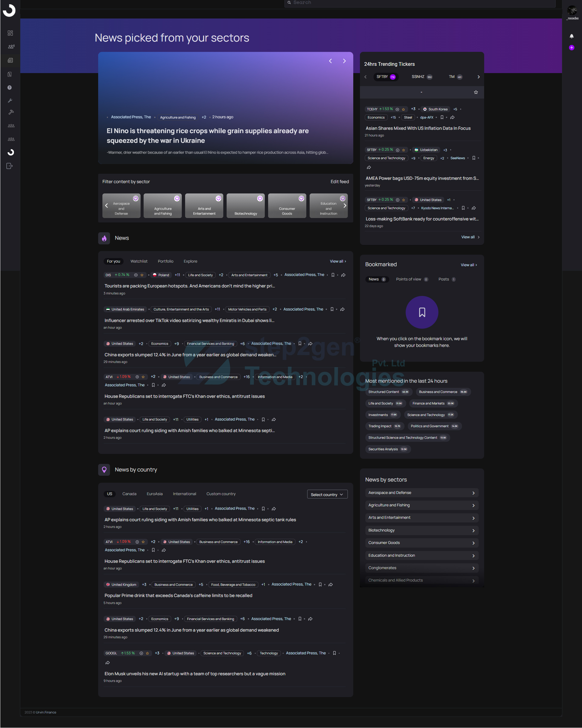The height and width of the screenshot is (728, 582).
Task: Go to the next featured news slide
Action: [344, 61]
